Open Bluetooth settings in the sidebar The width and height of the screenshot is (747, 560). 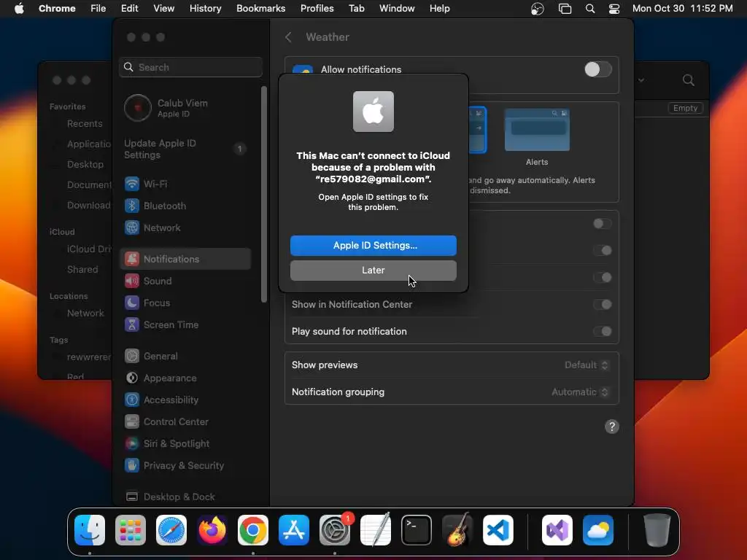point(185,206)
